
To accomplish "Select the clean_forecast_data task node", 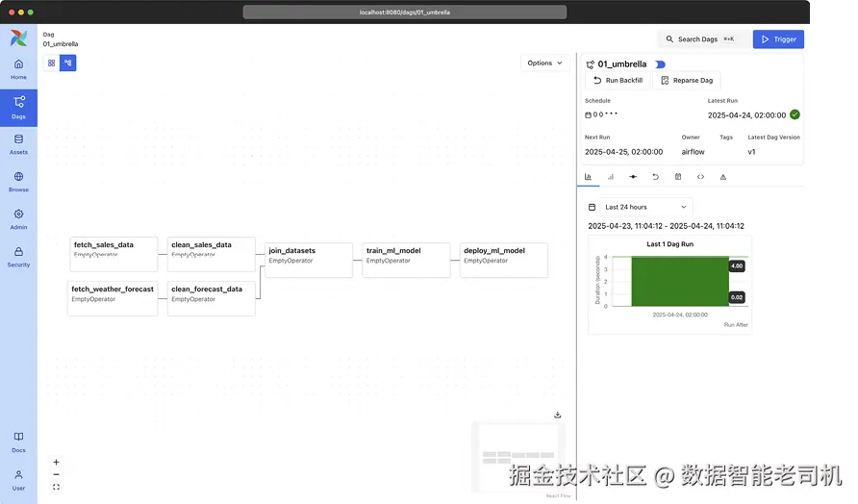I will [212, 298].
